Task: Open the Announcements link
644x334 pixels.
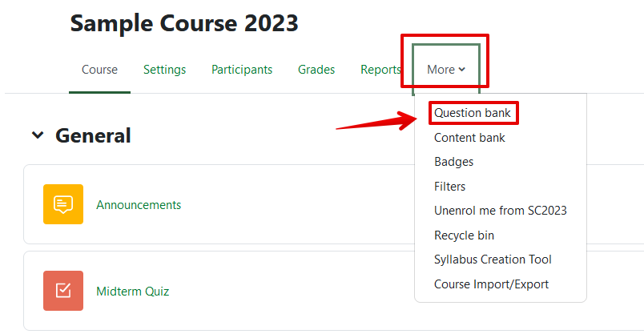Action: (139, 205)
